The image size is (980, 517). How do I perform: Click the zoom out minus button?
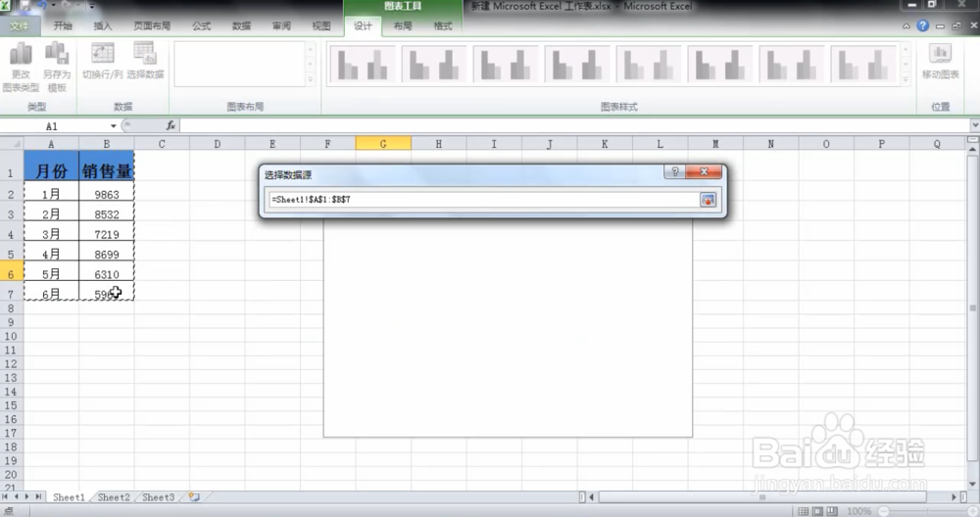884,511
